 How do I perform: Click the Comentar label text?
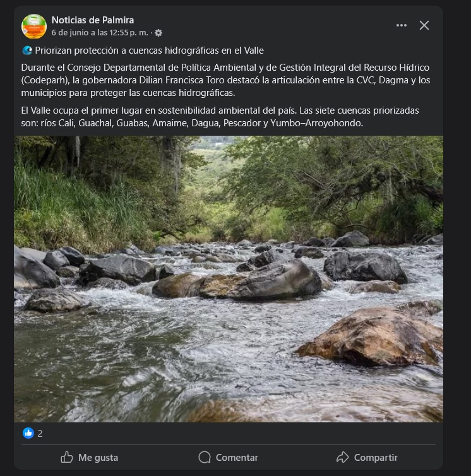pos(237,458)
